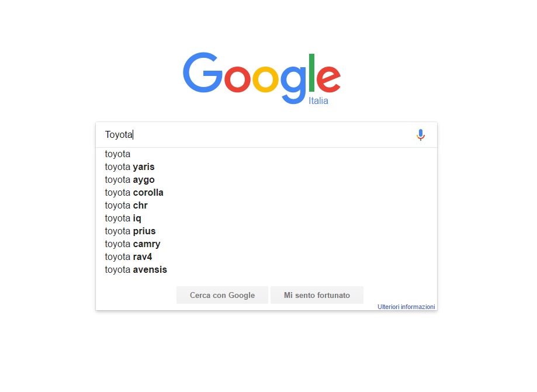Click the "Mi sento fortunato" button

click(317, 295)
